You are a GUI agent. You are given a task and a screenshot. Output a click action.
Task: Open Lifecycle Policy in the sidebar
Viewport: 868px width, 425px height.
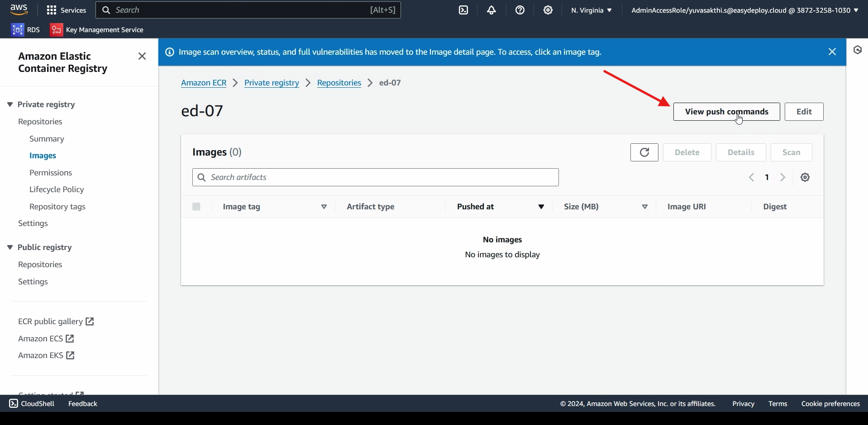click(57, 189)
